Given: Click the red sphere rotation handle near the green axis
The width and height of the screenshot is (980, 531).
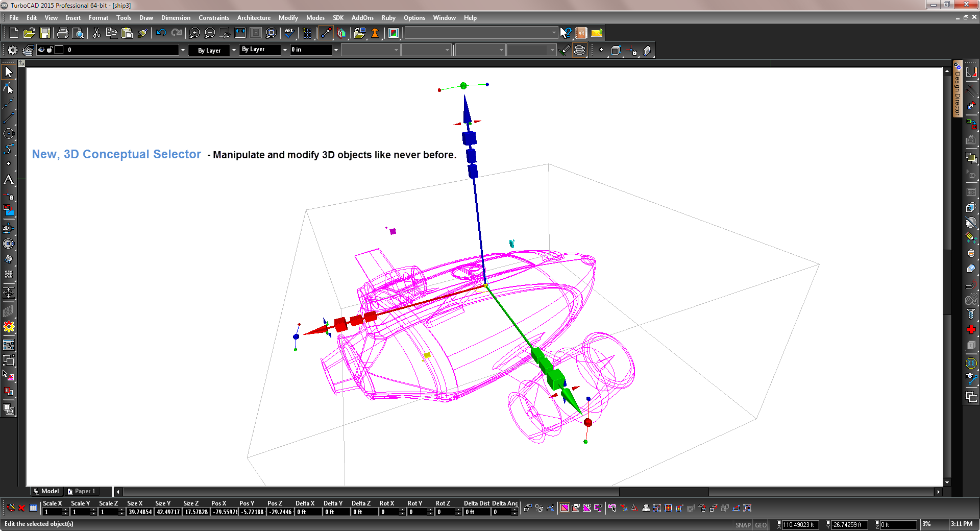Looking at the screenshot, I should 588,422.
